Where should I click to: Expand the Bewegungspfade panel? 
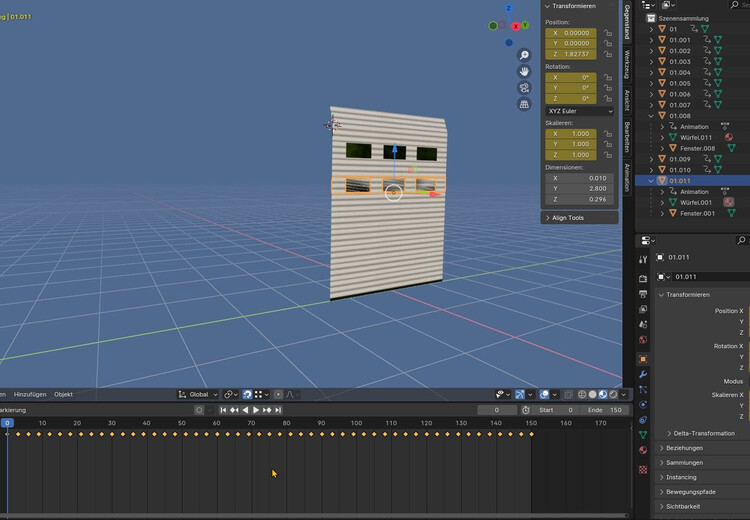coord(690,492)
